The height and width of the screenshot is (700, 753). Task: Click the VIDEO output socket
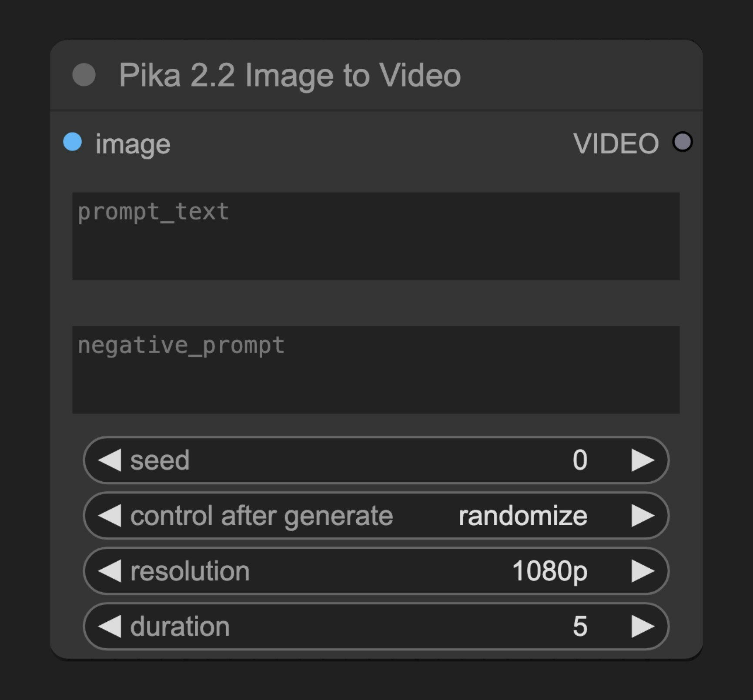(x=682, y=142)
